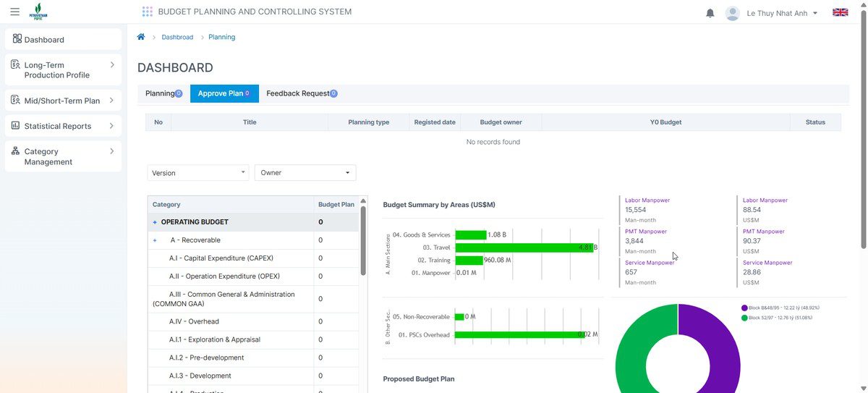Click the Dashboard sidebar icon

click(x=17, y=39)
